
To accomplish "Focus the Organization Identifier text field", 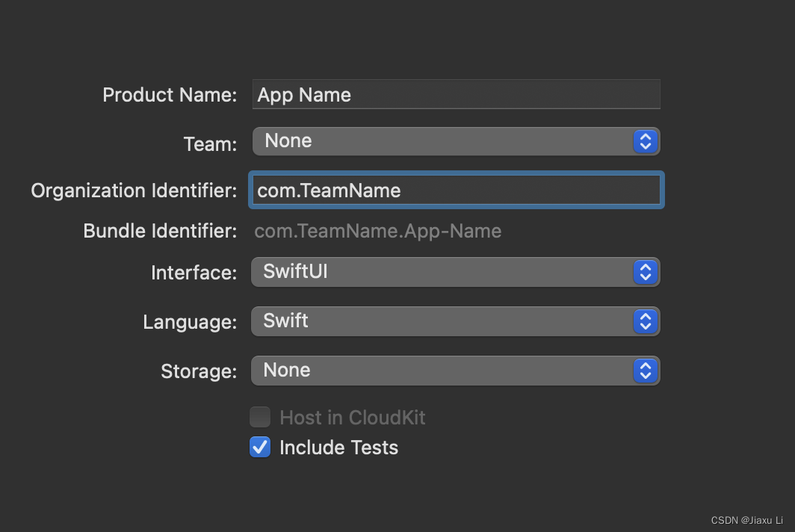I will coord(456,191).
